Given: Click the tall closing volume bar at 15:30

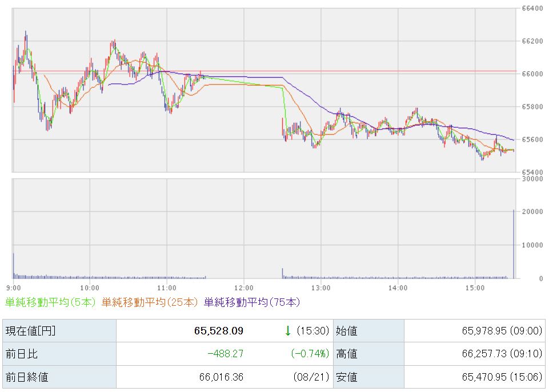Looking at the screenshot, I should 514,244.
